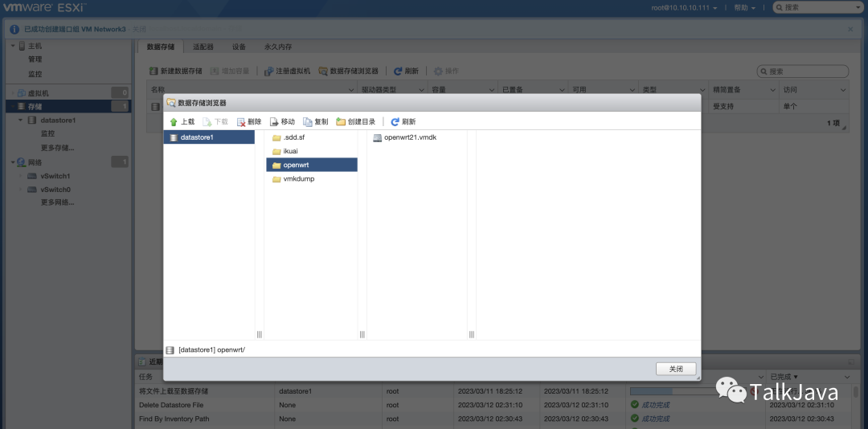The width and height of the screenshot is (868, 429).
Task: Click the 任务 column header
Action: 145,377
